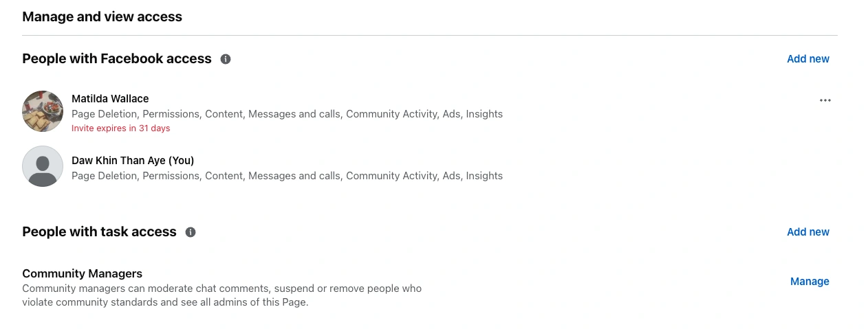The image size is (868, 329).
Task: Click info icon beside People with Facebook access
Action: [x=226, y=59]
